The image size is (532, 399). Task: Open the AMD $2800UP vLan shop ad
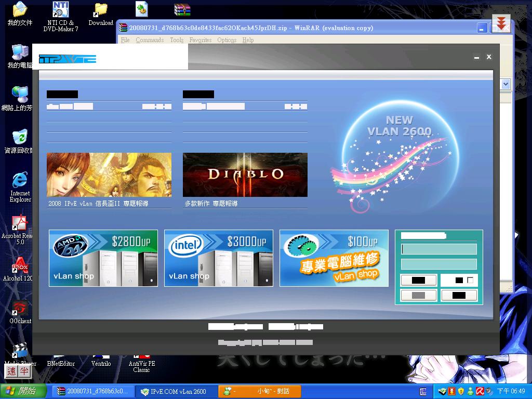[103, 258]
